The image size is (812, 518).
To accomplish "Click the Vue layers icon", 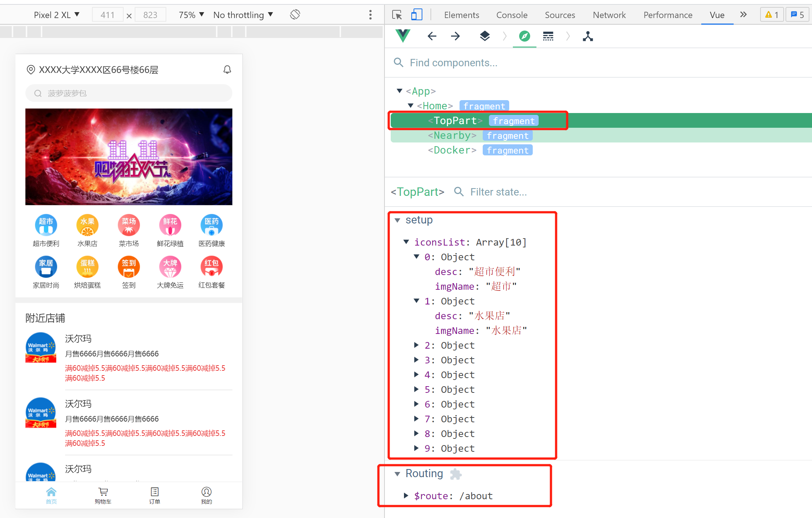I will coord(485,36).
